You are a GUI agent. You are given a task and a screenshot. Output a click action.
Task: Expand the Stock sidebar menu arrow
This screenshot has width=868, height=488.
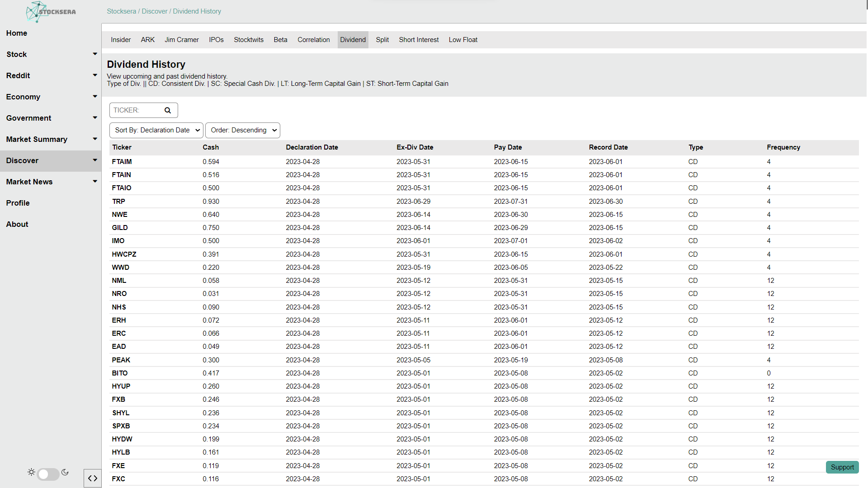tap(95, 54)
